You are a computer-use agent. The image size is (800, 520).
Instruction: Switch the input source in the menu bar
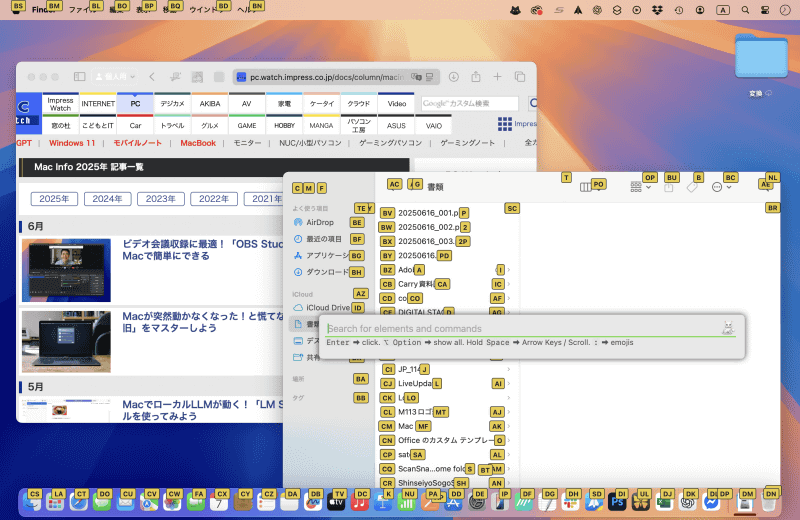(722, 10)
